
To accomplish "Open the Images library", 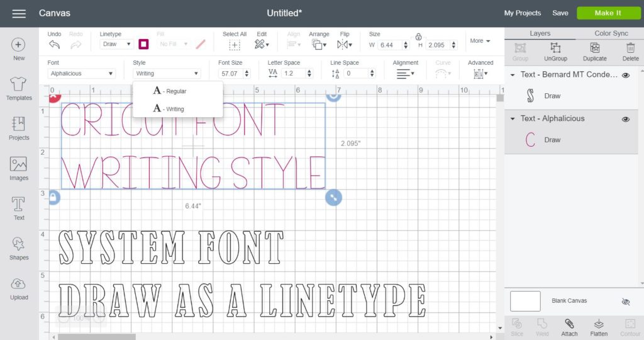I will pos(18,169).
